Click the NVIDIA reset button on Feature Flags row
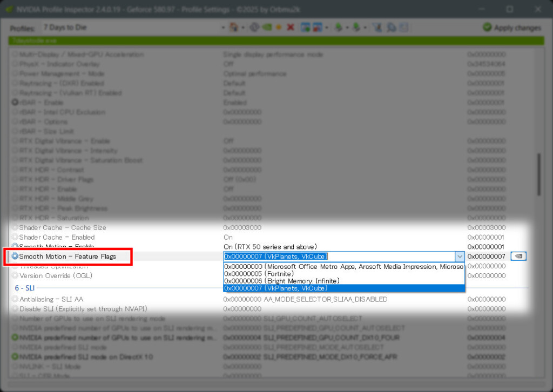This screenshot has height=392, width=553. click(x=518, y=256)
